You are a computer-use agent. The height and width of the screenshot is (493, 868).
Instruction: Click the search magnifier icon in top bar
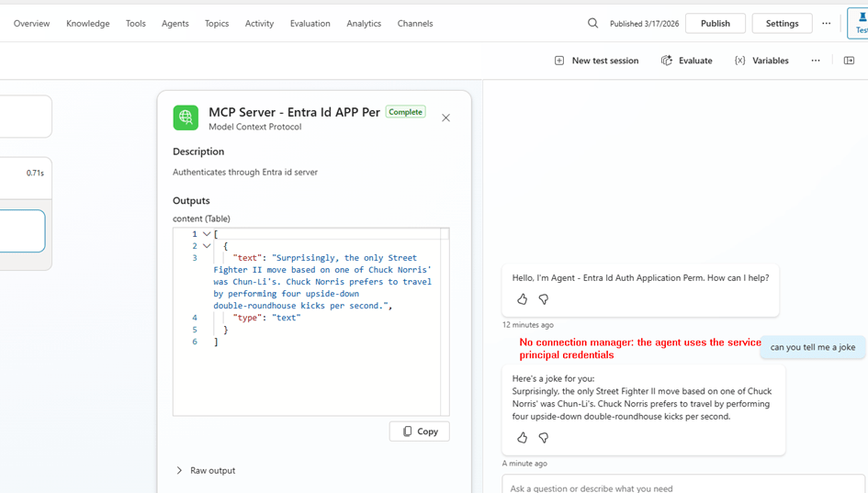(592, 23)
